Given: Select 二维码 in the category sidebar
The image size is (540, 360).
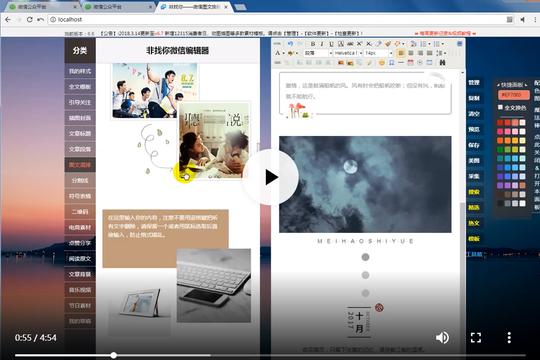Looking at the screenshot, I should coord(80,212).
